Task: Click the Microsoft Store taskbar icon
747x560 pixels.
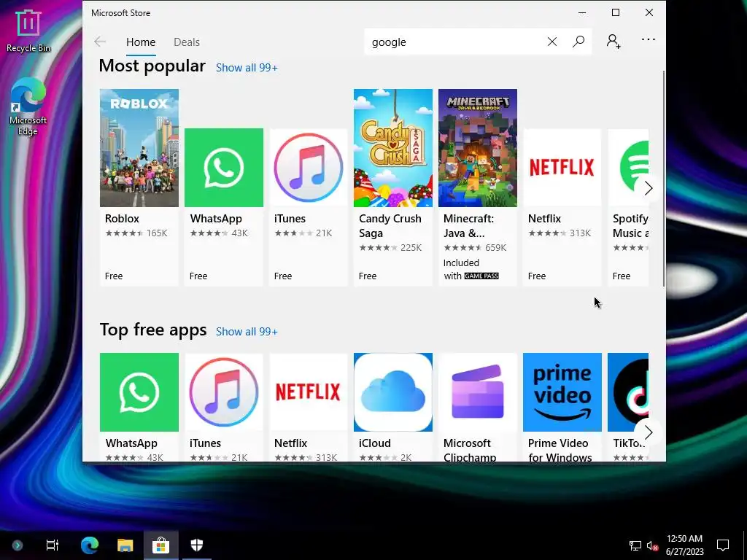Action: (161, 545)
